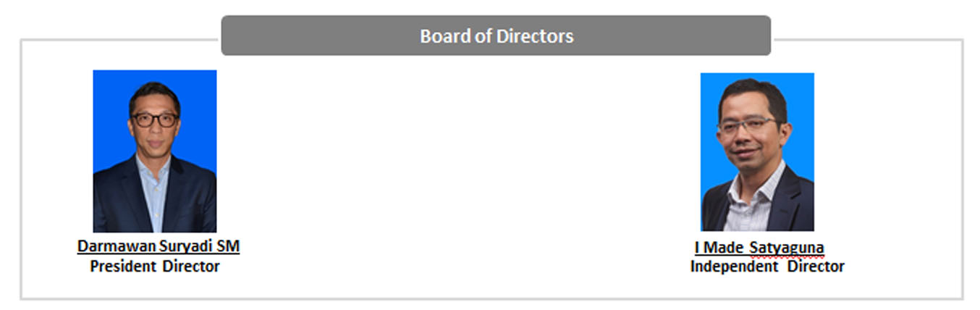The height and width of the screenshot is (310, 980).
Task: Open the Darmawan Suryadi SM name link
Action: (x=159, y=246)
